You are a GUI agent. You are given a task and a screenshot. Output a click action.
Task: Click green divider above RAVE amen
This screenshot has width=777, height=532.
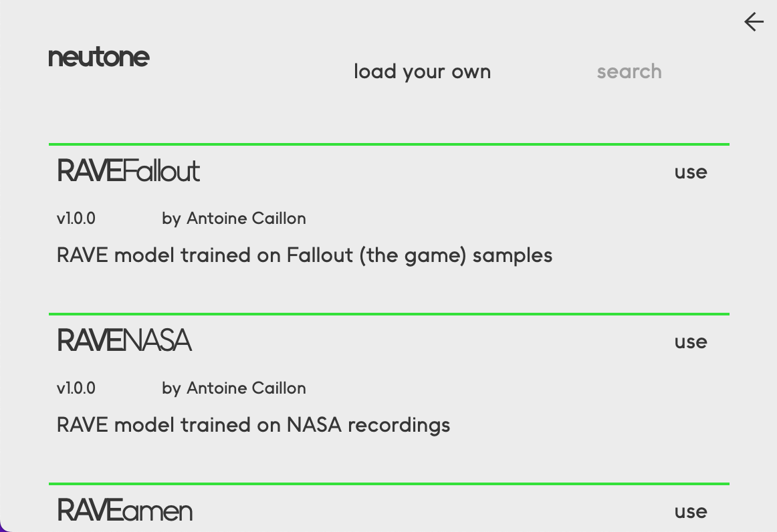tap(388, 483)
